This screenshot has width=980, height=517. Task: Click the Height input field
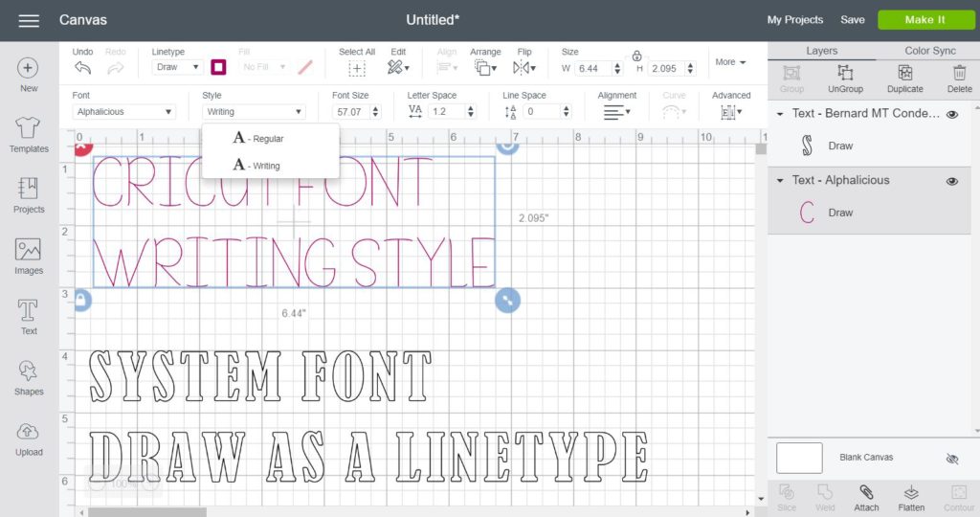point(666,69)
